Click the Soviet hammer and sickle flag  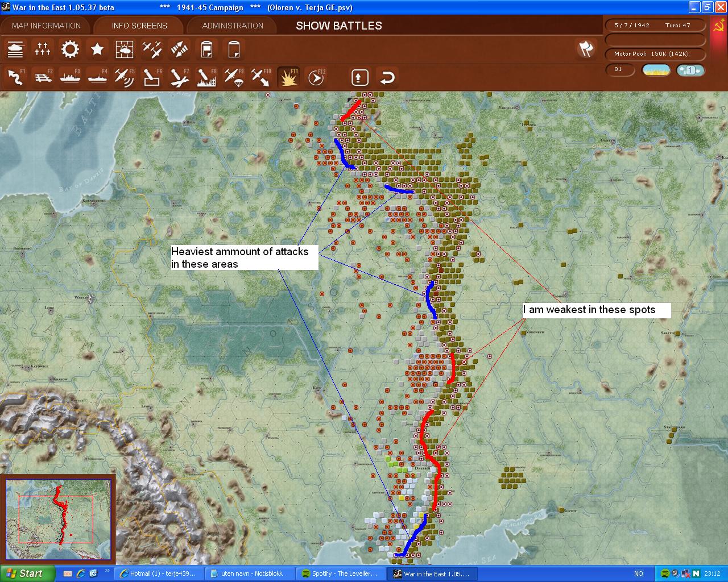[719, 26]
